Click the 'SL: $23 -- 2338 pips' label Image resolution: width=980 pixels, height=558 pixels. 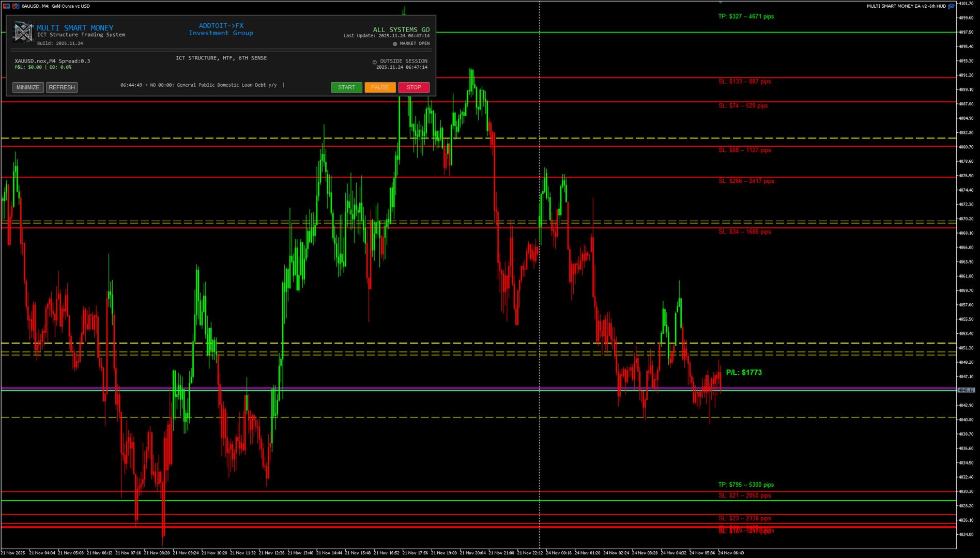click(x=744, y=518)
